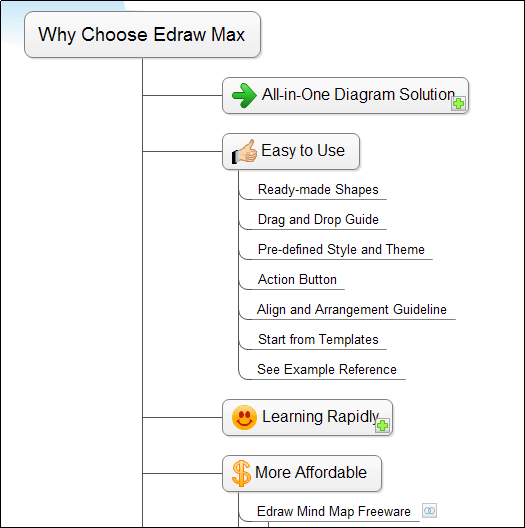Image resolution: width=525 pixels, height=528 pixels.
Task: Select Align and Arrangement Guideline subtopic
Action: pyautogui.click(x=352, y=309)
